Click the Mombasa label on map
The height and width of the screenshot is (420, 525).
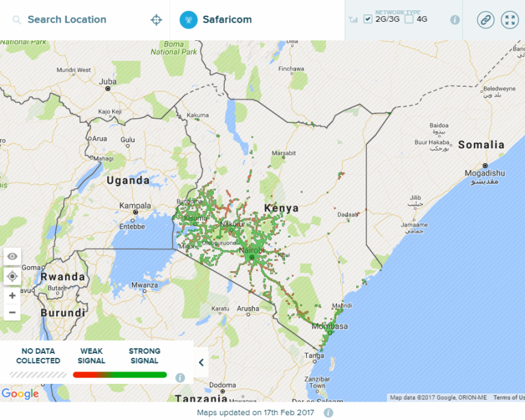[329, 326]
